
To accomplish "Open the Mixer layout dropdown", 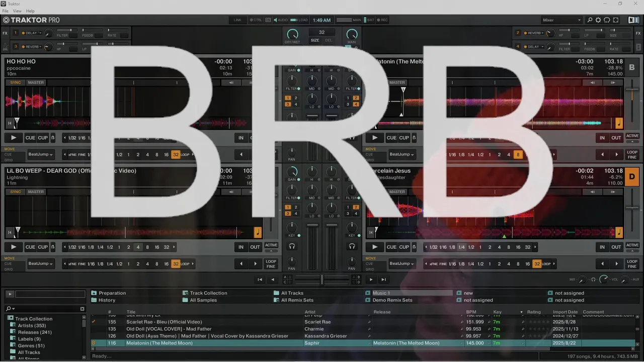I will click(x=561, y=20).
